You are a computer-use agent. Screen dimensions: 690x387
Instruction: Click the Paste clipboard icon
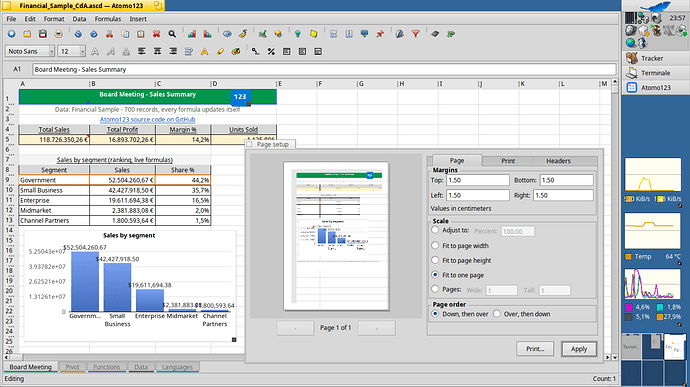(141, 34)
